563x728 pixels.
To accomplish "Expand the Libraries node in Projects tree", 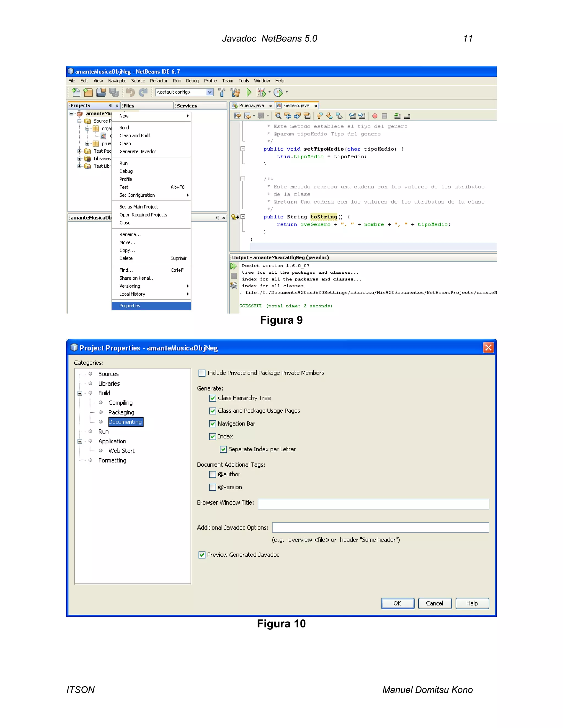I will click(79, 159).
